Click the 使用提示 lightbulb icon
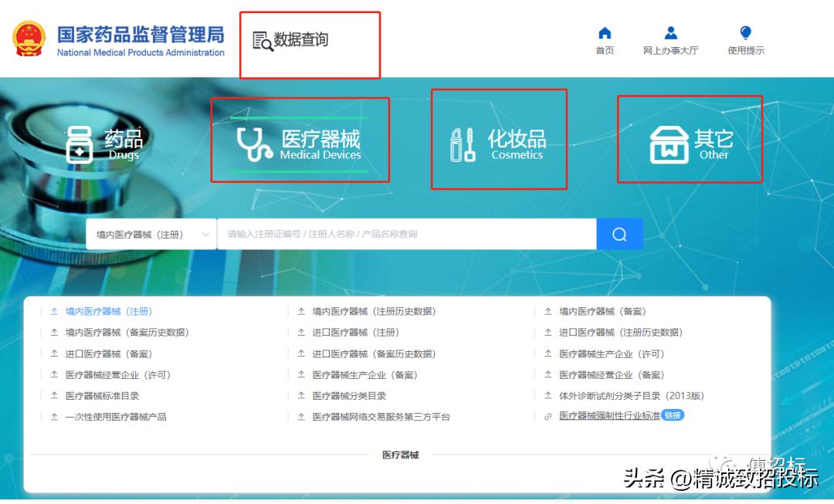The width and height of the screenshot is (834, 504). pyautogui.click(x=744, y=33)
